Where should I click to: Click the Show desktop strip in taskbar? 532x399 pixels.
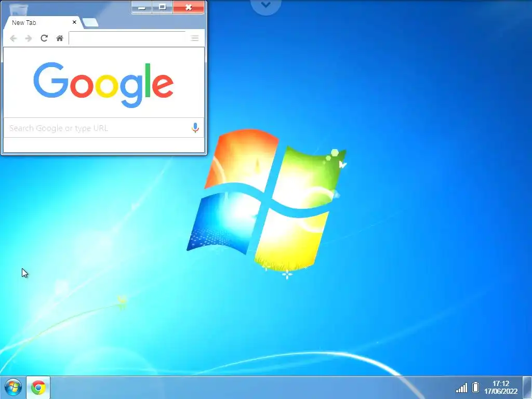point(528,388)
